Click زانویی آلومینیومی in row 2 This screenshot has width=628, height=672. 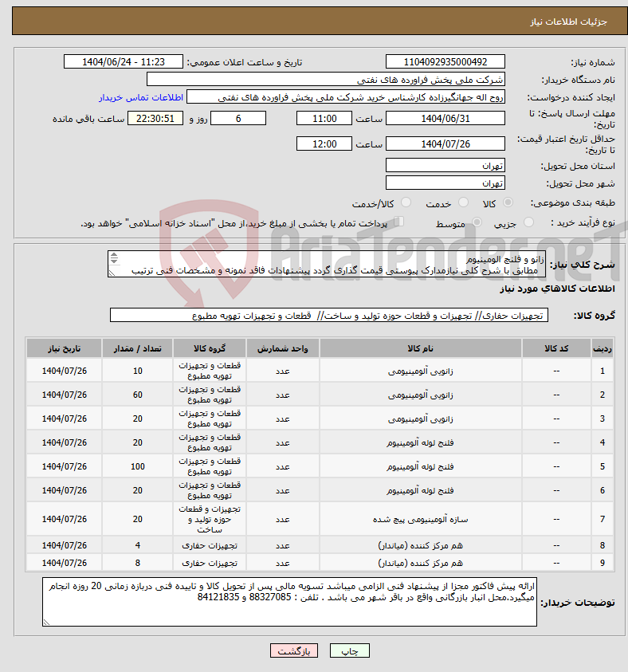(x=420, y=395)
